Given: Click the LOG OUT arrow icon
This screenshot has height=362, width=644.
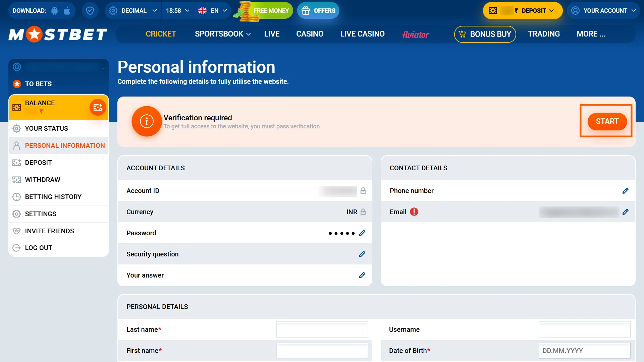Looking at the screenshot, I should (16, 248).
